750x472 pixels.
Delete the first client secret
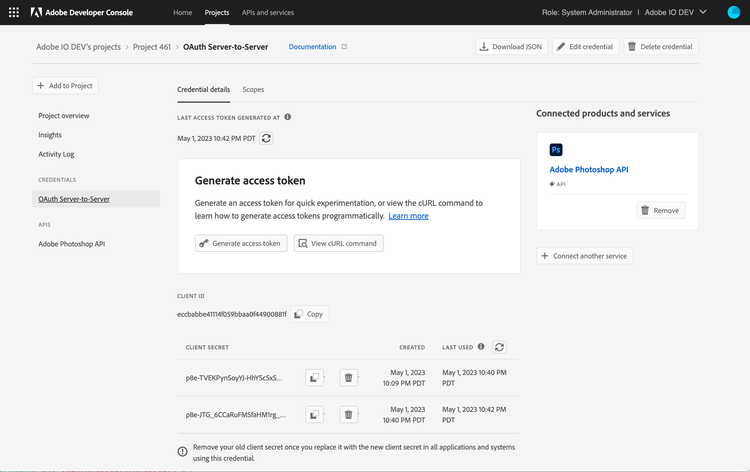pos(348,378)
